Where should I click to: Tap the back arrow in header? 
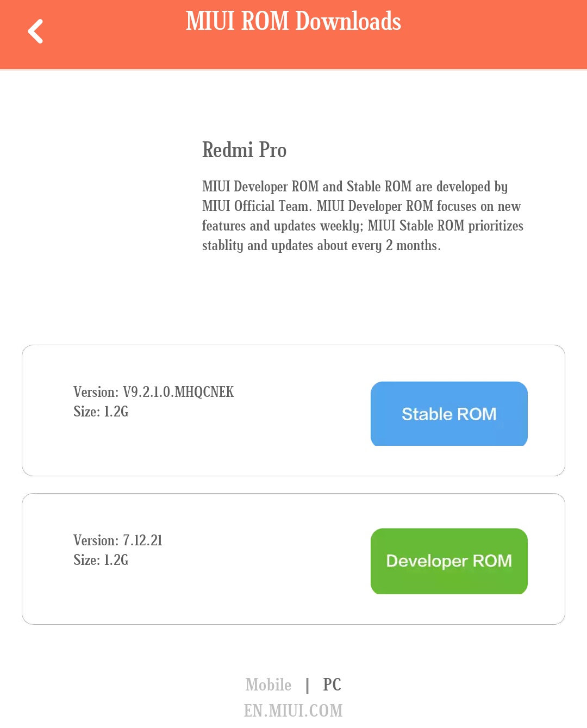pos(36,32)
